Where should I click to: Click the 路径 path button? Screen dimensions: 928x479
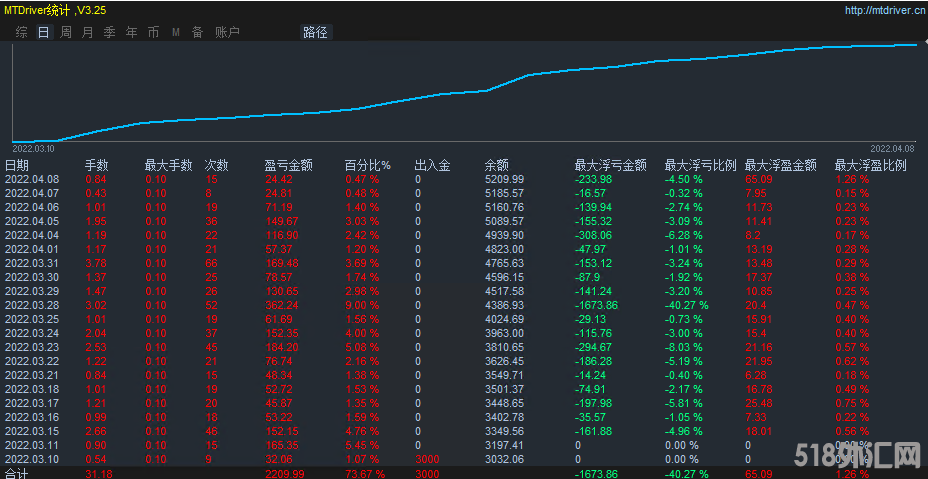pyautogui.click(x=315, y=32)
